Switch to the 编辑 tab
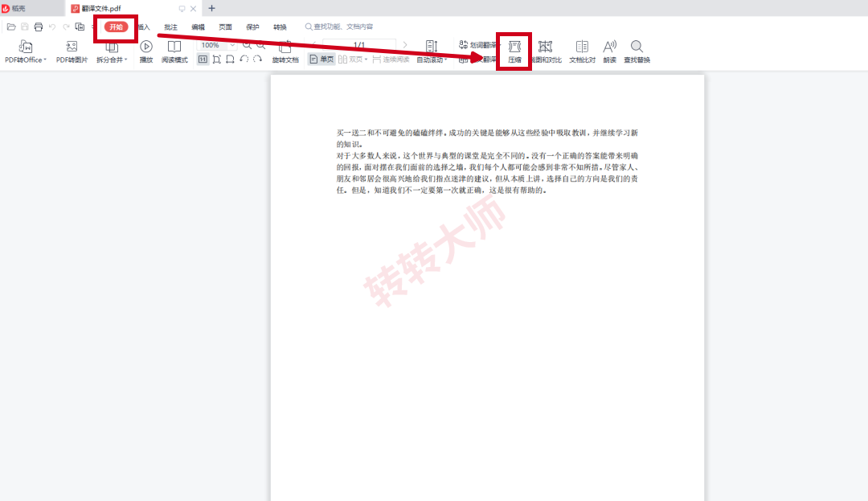The height and width of the screenshot is (501, 868). pos(198,27)
